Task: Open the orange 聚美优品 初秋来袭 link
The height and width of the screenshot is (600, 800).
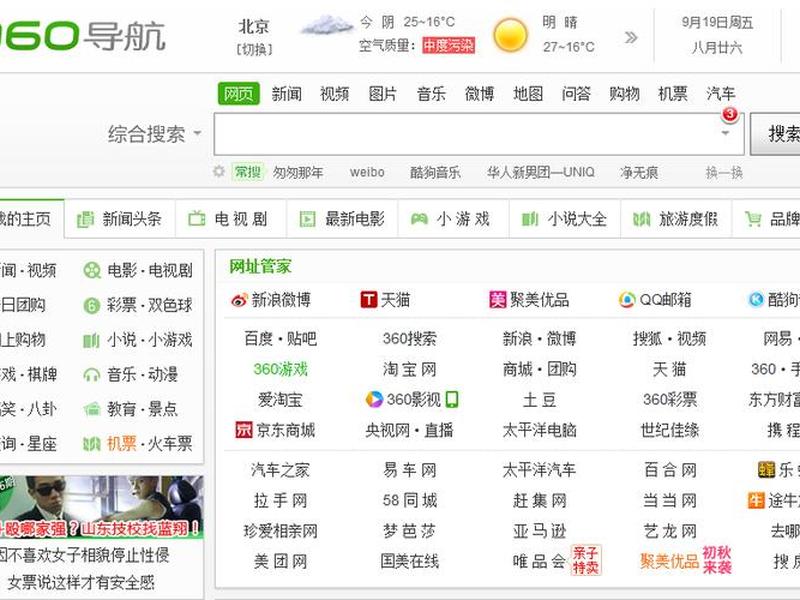Action: pos(686,561)
